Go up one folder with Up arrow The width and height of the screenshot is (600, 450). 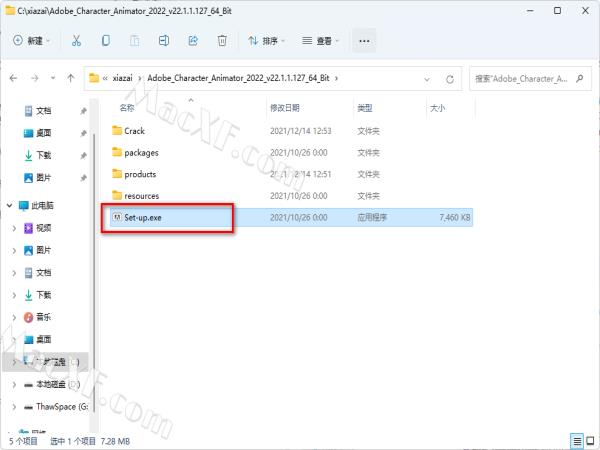(x=71, y=78)
